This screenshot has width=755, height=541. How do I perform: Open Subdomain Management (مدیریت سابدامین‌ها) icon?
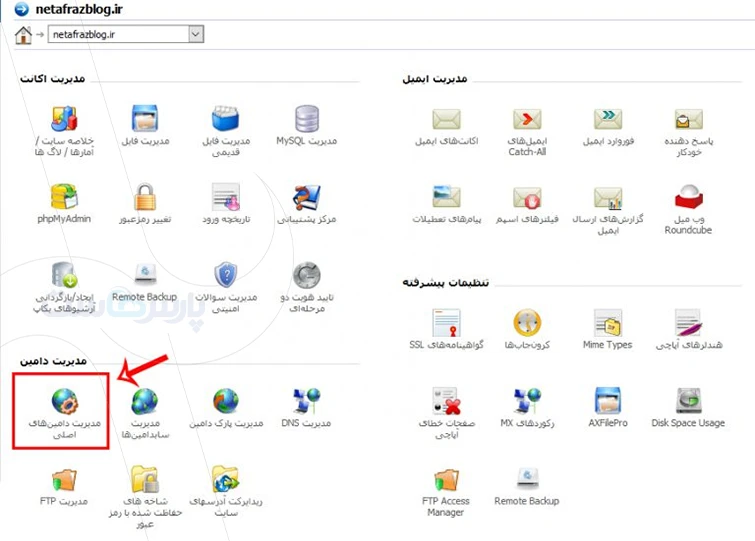click(x=145, y=401)
